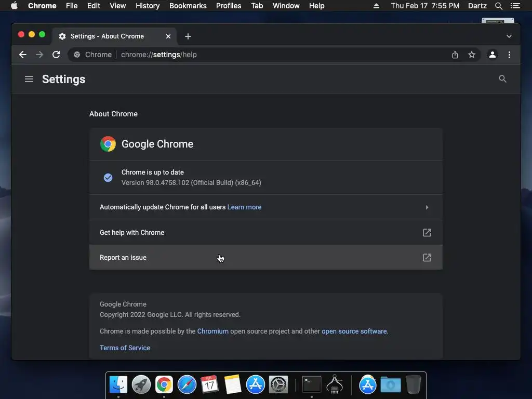
Task: Click the site info Chrome icon in address bar
Action: click(77, 55)
